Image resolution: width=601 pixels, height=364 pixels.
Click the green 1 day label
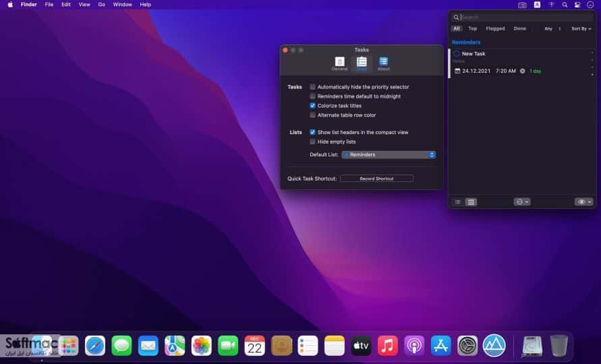click(535, 71)
